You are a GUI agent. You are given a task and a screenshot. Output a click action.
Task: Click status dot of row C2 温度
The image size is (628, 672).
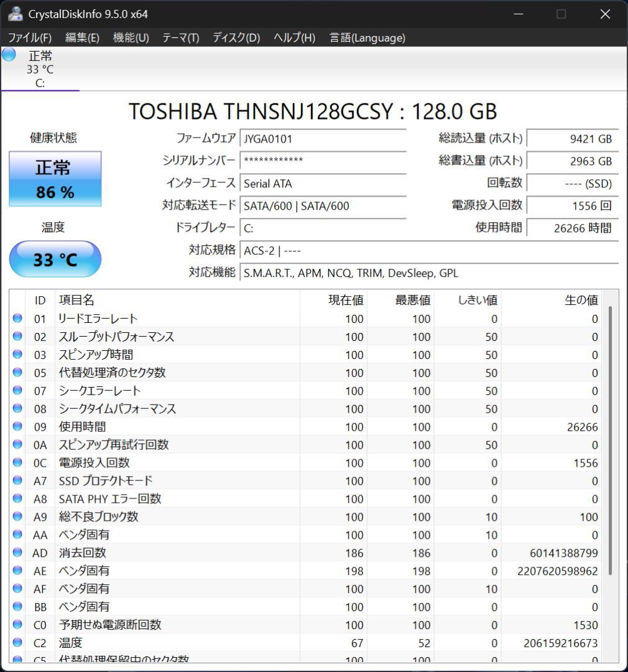click(17, 642)
